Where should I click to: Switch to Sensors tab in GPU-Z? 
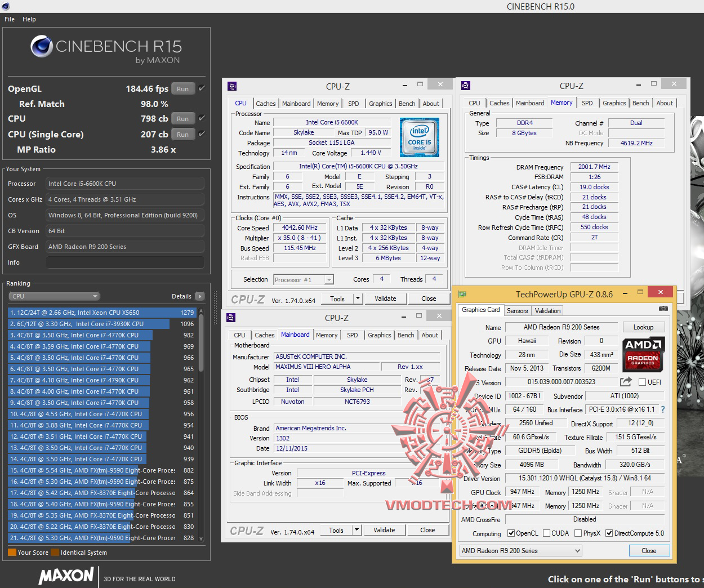click(517, 311)
